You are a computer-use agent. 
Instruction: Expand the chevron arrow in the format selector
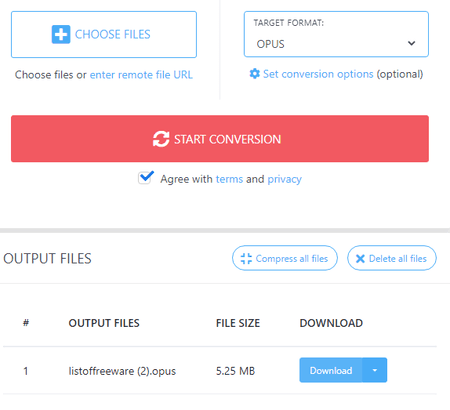click(x=411, y=43)
